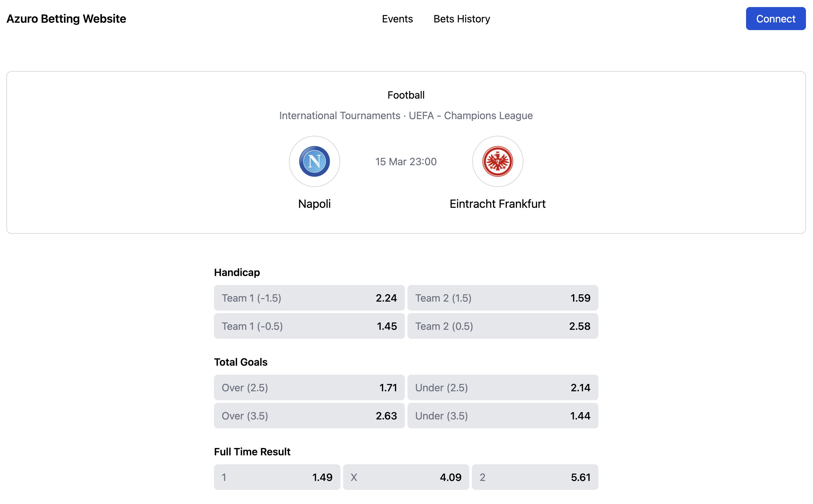Bet on Team 1 (-1.5) handicap

point(309,298)
